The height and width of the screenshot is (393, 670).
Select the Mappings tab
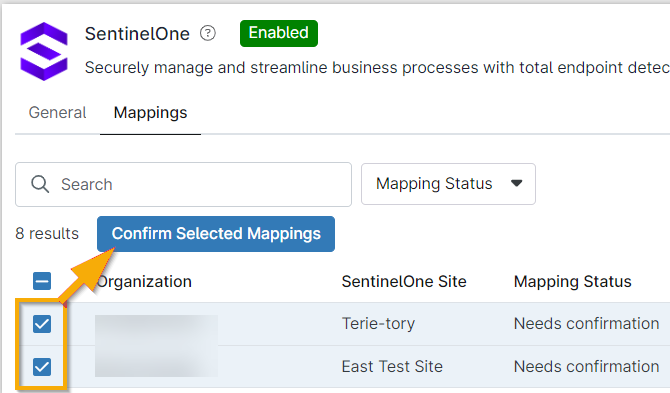(x=150, y=113)
